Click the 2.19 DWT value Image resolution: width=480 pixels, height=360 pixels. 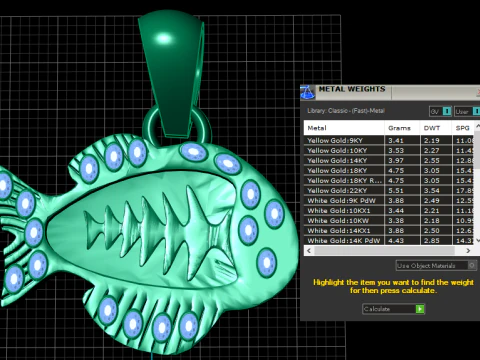432,141
